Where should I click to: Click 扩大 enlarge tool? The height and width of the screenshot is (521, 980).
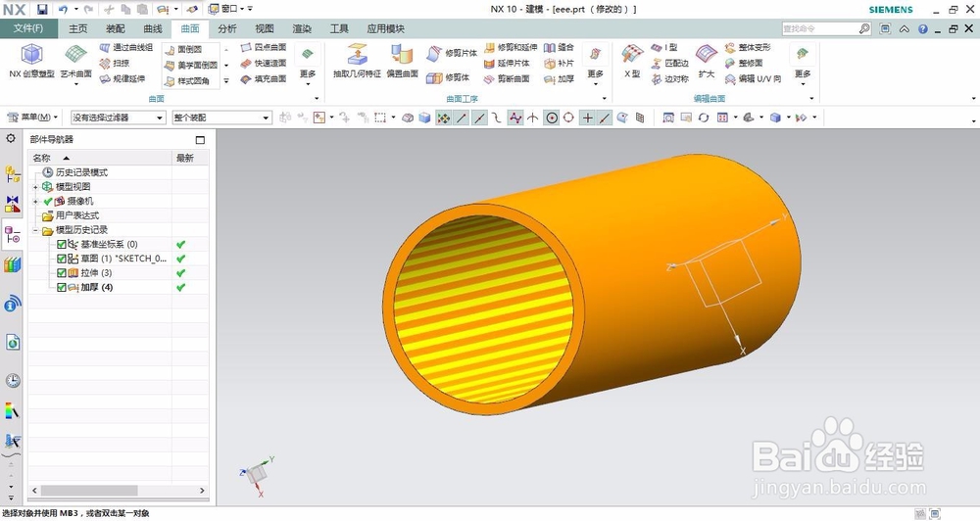point(707,62)
